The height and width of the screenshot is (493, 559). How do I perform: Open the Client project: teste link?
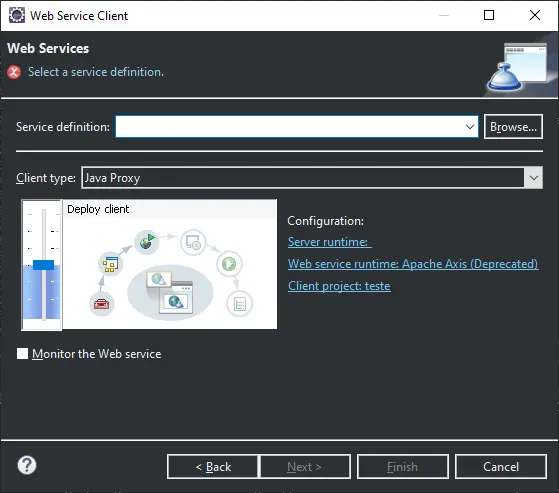339,286
